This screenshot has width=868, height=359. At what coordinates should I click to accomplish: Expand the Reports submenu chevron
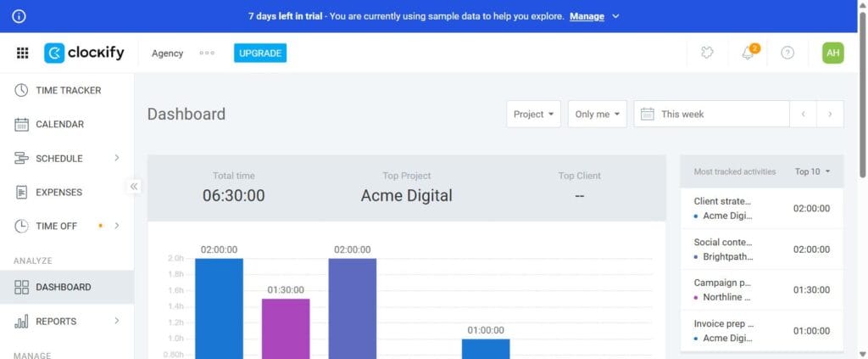point(117,321)
